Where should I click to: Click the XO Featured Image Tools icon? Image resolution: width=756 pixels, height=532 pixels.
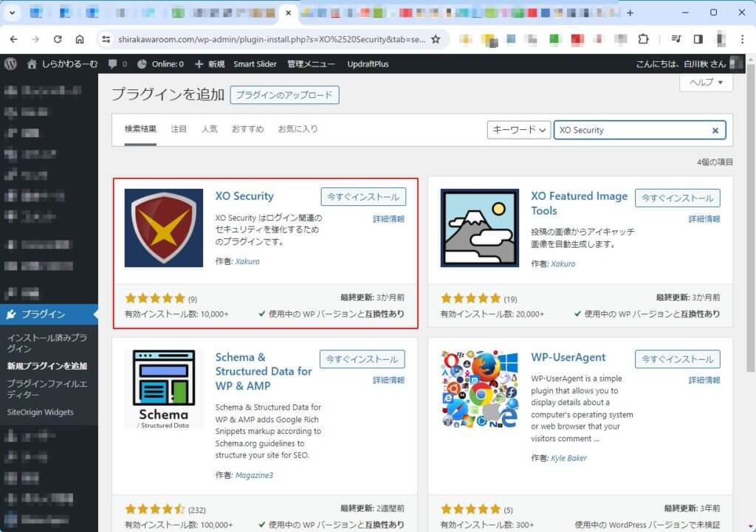(479, 228)
